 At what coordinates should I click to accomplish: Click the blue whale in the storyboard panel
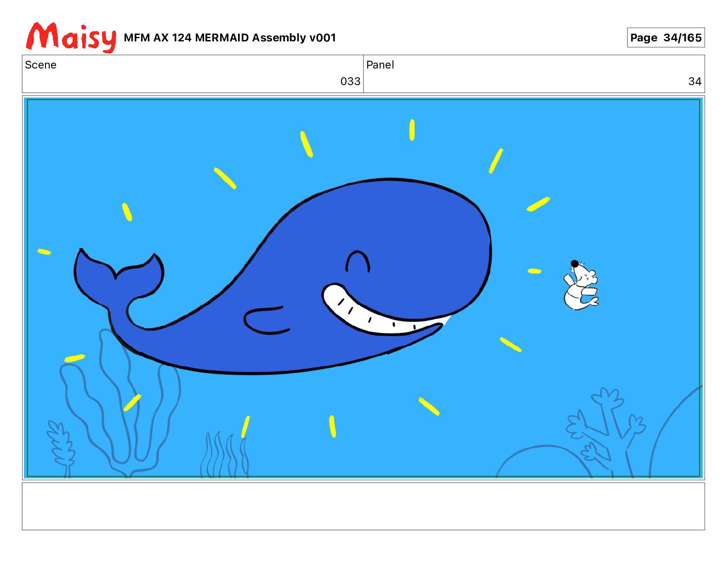[283, 276]
